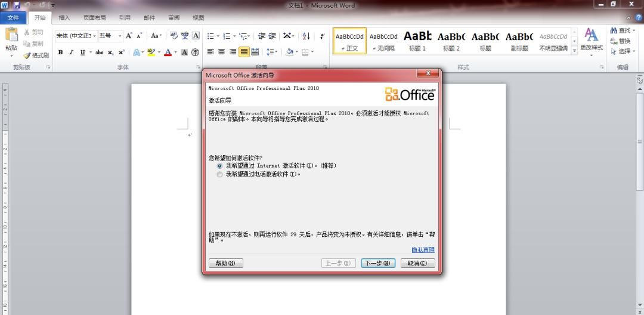
Task: Apply red font color
Action: coord(168,52)
